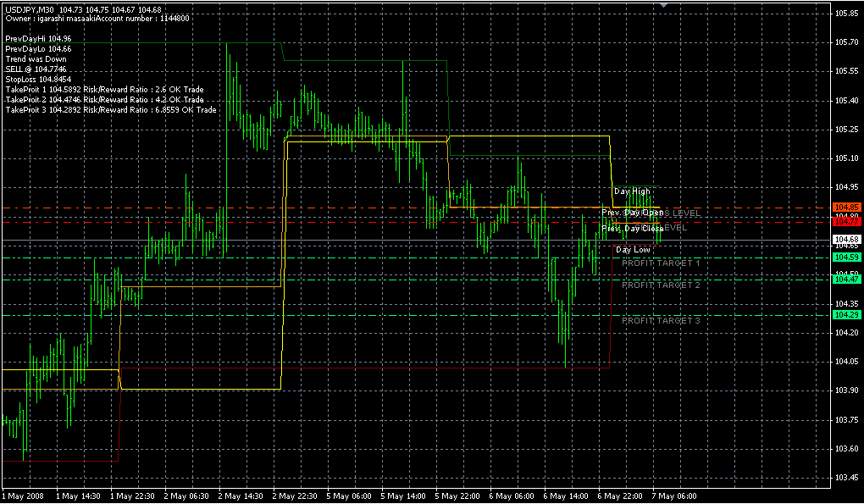Click the orange 104.85 price tag
The height and width of the screenshot is (504, 864).
[x=847, y=207]
